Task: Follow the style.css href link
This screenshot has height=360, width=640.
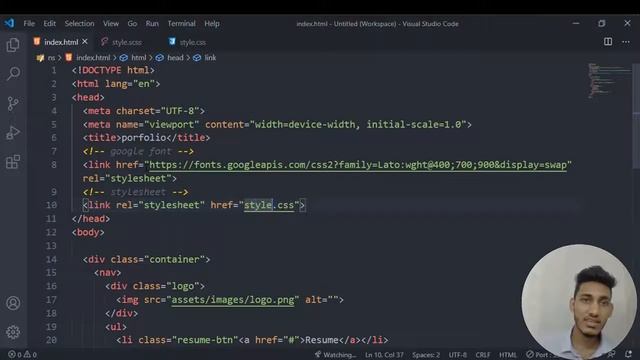Action: click(x=269, y=205)
